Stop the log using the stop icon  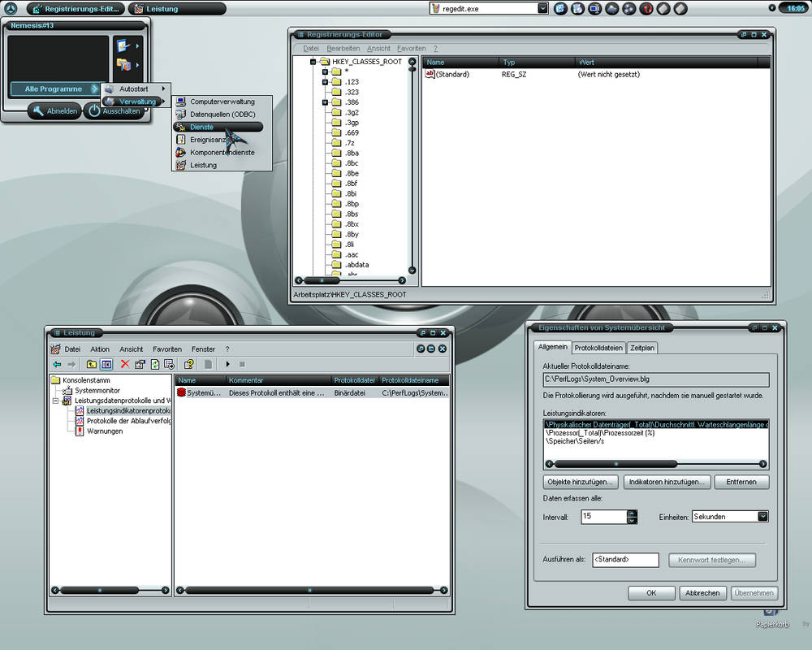click(x=244, y=364)
